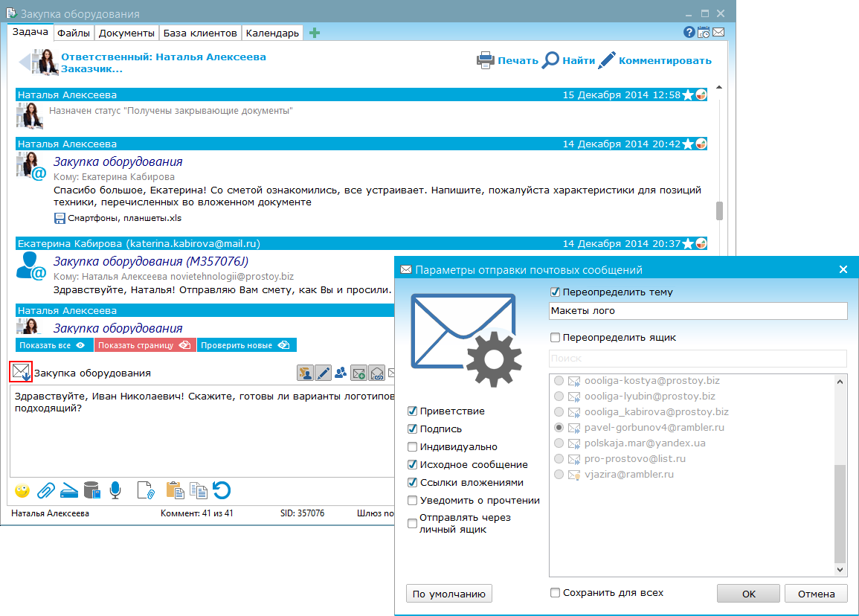The width and height of the screenshot is (859, 616).
Task: Click the "По умолчанию" button
Action: tap(449, 594)
